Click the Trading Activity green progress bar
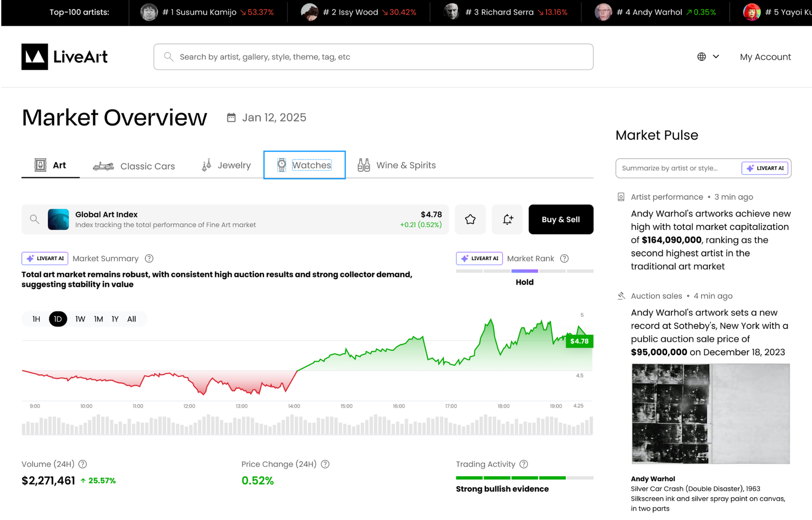This screenshot has width=812, height=520. (x=511, y=477)
